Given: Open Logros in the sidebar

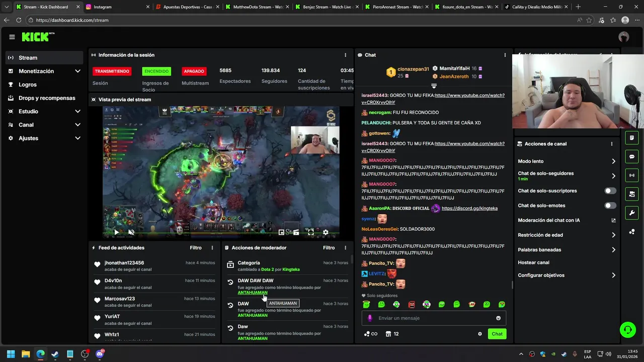Looking at the screenshot, I should click(x=44, y=84).
